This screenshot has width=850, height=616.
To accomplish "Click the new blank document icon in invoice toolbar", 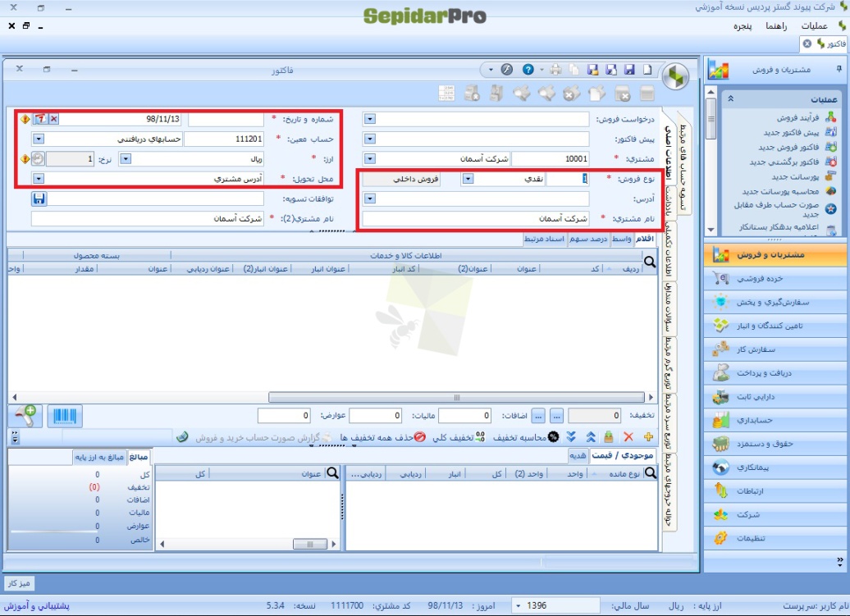I will (x=647, y=70).
